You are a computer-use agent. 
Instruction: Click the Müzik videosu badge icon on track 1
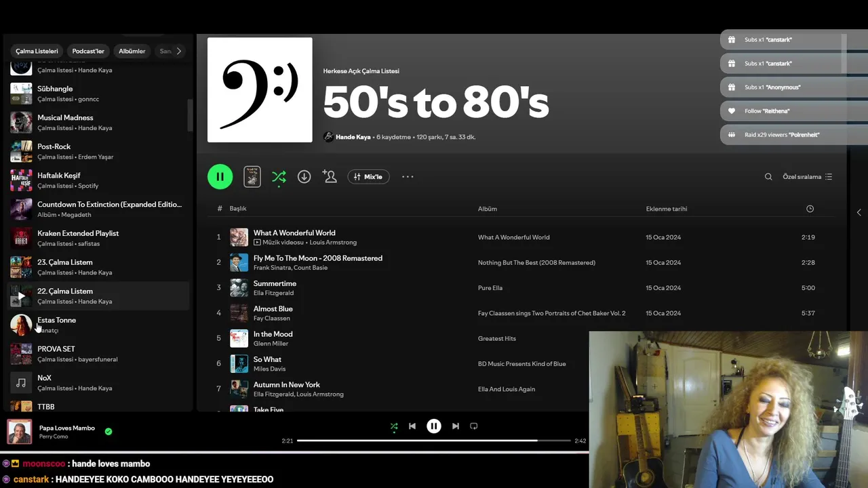[x=257, y=243]
